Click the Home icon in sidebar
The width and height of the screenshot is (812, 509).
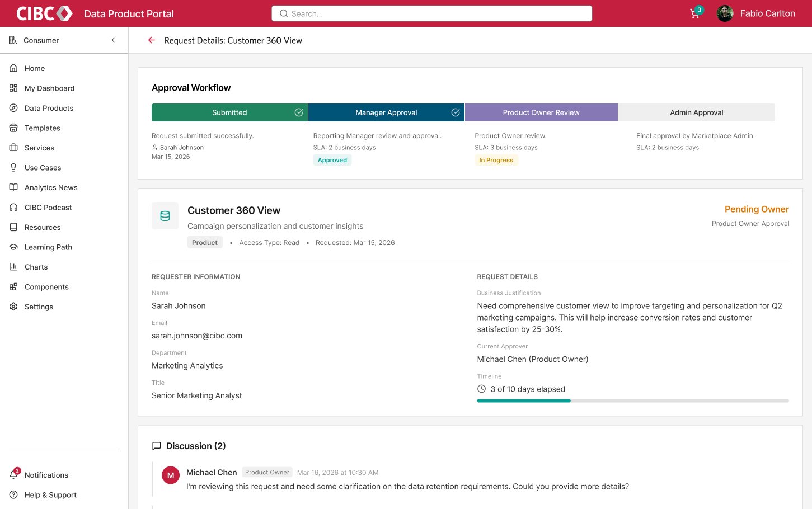[13, 68]
